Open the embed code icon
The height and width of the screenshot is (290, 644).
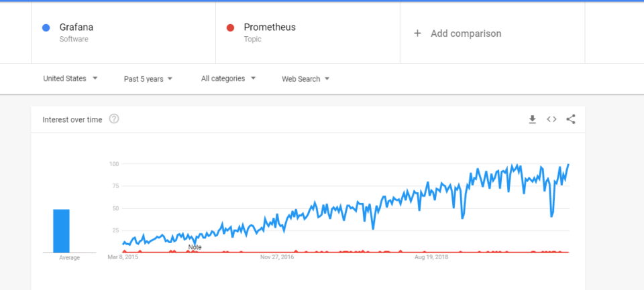(551, 119)
